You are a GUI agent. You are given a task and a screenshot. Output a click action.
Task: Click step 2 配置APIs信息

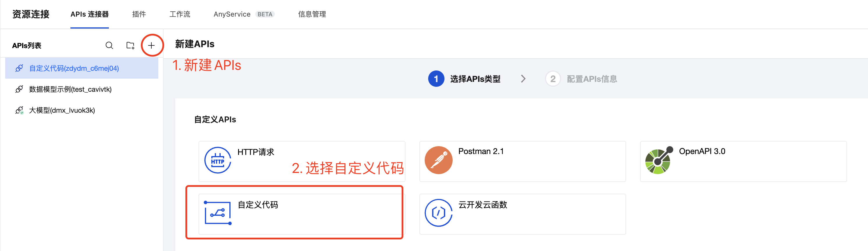point(581,79)
